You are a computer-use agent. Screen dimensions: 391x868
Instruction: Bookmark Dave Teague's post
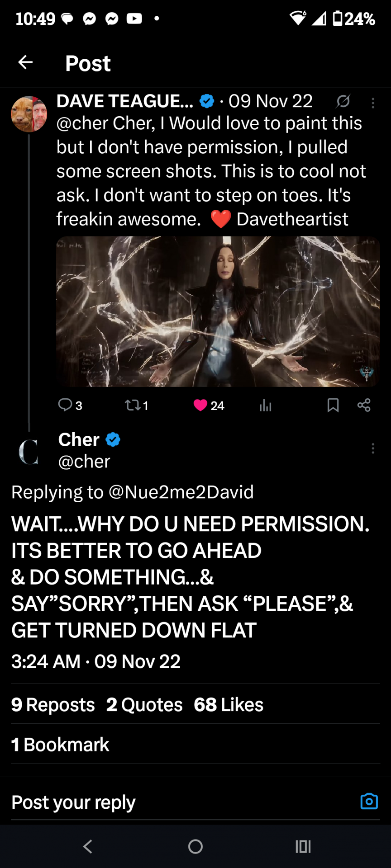[x=333, y=405]
